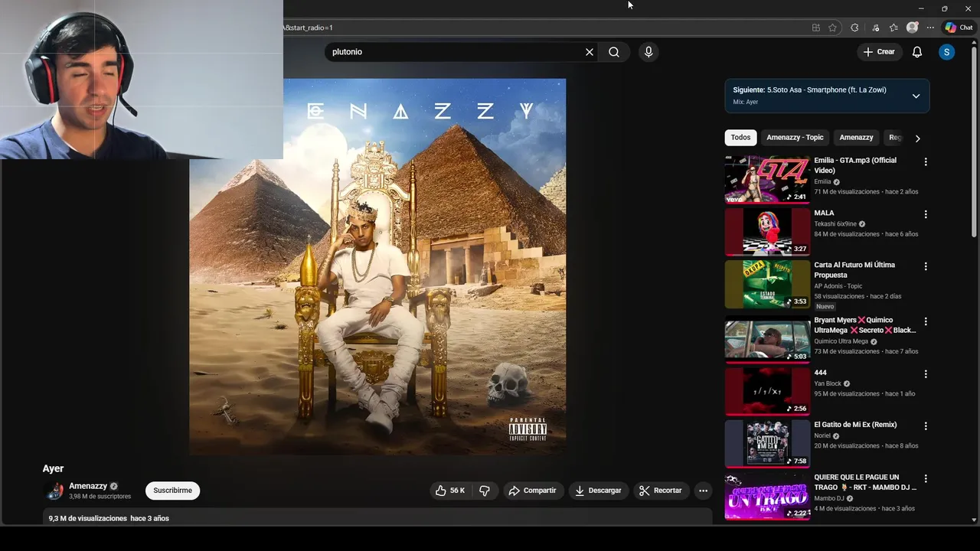
Task: Click the Recortar clip button
Action: [661, 491]
